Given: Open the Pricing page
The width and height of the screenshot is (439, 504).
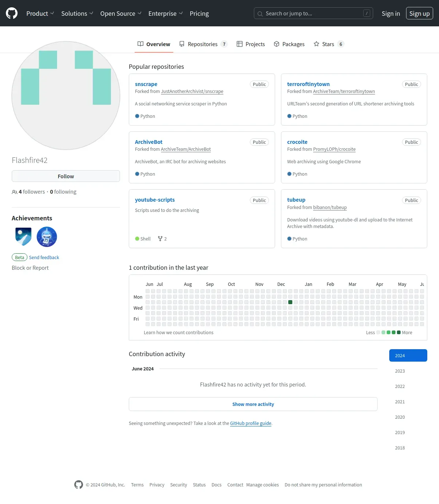Looking at the screenshot, I should [199, 14].
